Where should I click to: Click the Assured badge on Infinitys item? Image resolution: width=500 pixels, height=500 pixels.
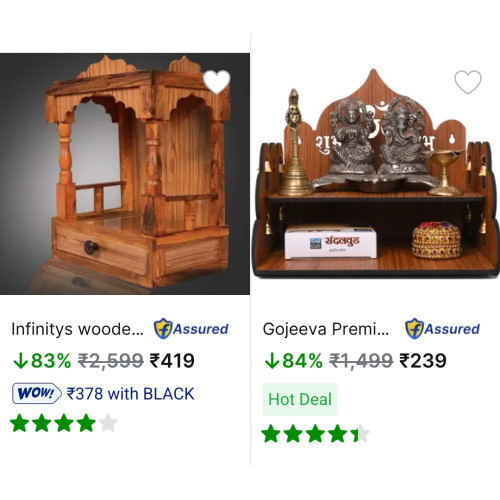[191, 329]
